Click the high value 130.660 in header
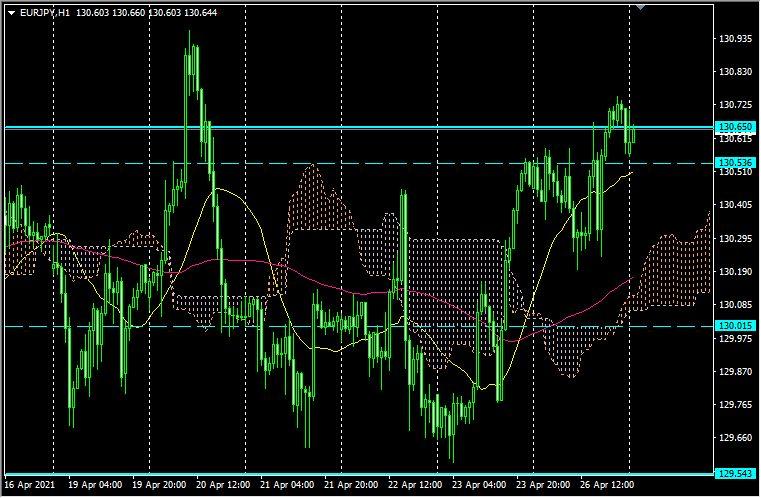This screenshot has width=761, height=498. tap(129, 13)
